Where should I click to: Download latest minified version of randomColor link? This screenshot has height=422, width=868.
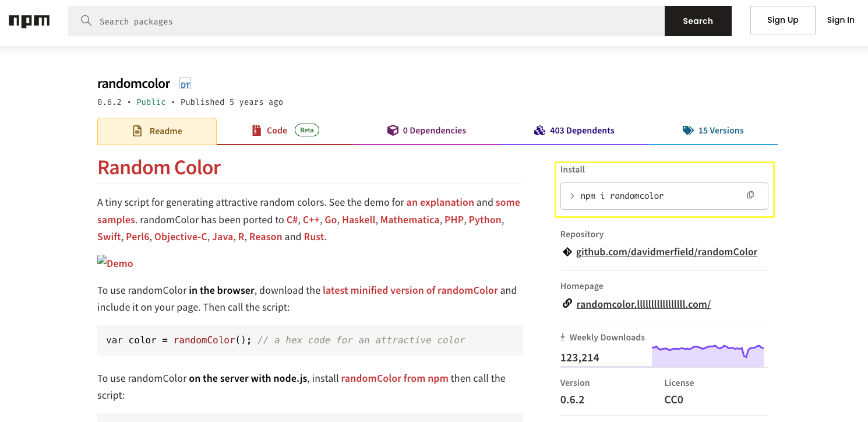click(410, 290)
